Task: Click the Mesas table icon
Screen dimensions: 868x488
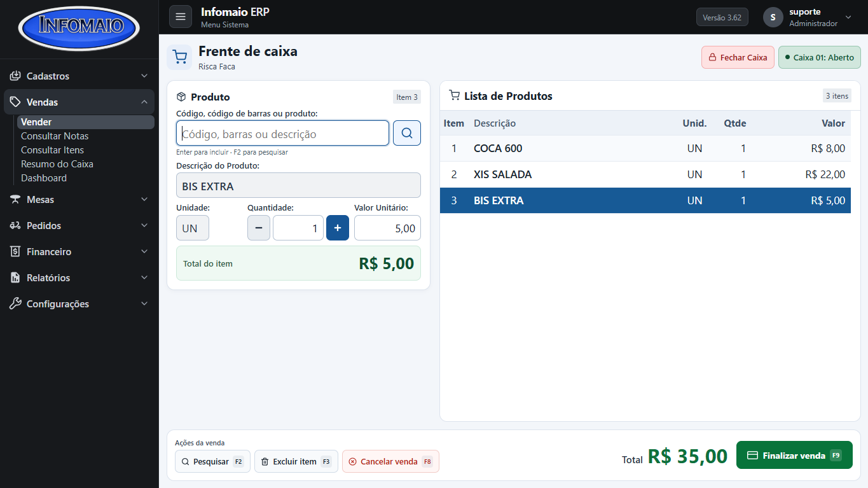Action: [x=15, y=199]
